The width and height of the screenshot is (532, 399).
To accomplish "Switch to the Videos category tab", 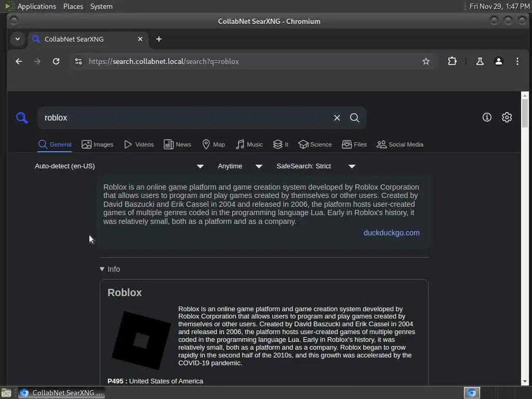I will pos(139,144).
